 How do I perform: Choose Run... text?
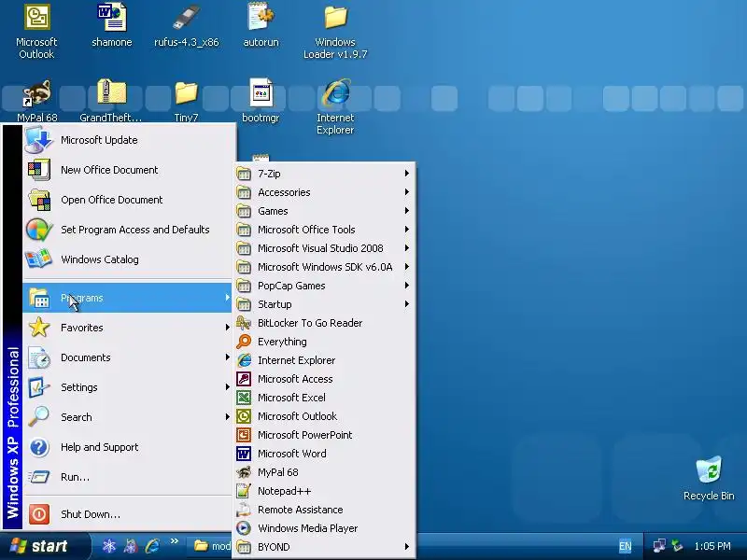tap(75, 477)
